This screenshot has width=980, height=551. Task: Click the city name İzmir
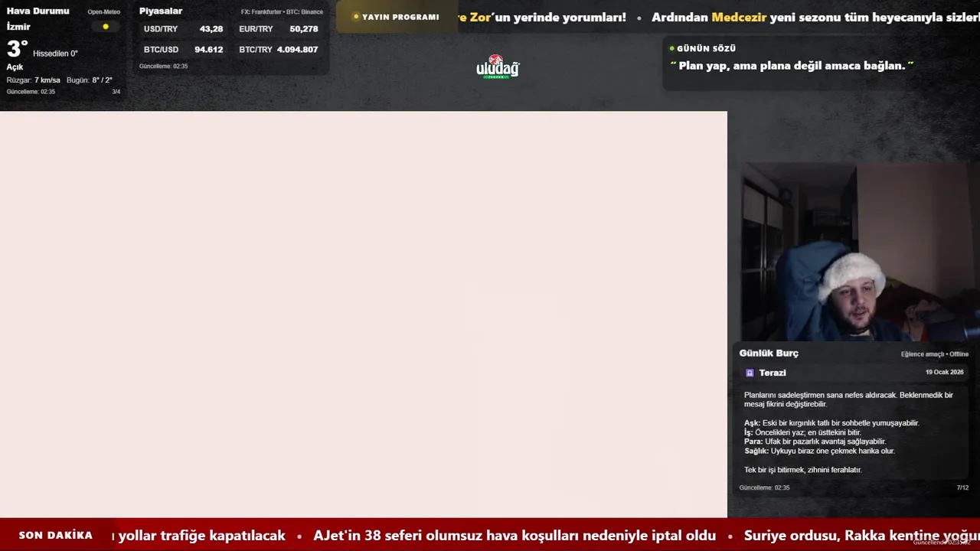[x=18, y=27]
